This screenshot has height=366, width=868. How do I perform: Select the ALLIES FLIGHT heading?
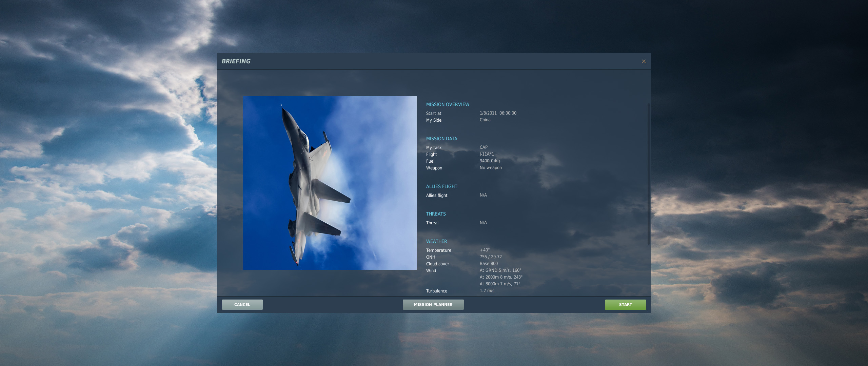pos(441,186)
